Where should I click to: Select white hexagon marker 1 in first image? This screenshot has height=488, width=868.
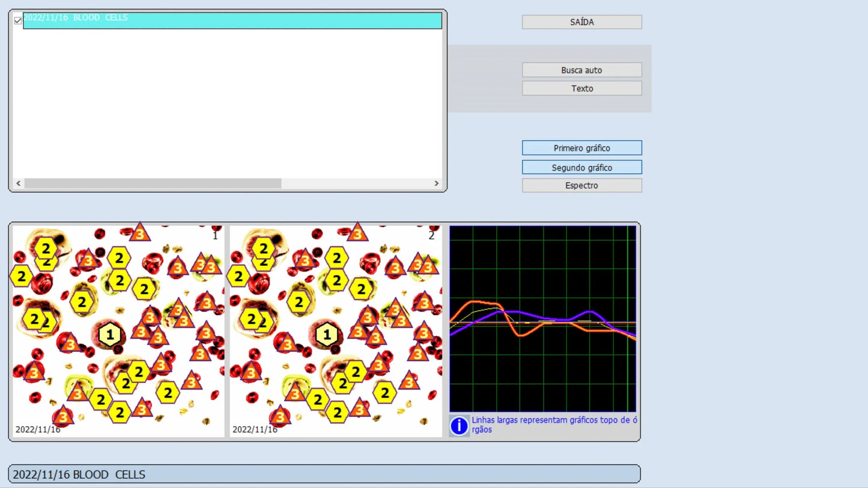(x=109, y=334)
